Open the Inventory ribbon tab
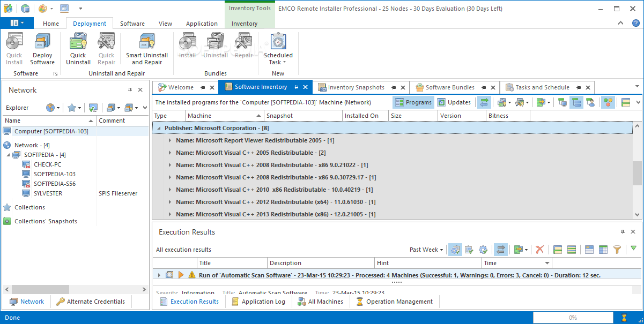The image size is (644, 324). tap(245, 24)
